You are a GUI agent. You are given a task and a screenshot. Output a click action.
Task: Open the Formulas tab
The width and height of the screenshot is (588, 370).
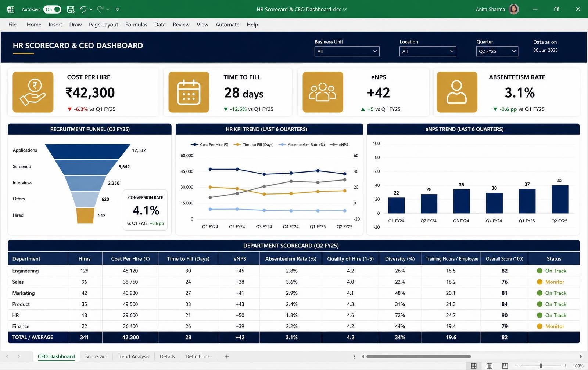pyautogui.click(x=136, y=25)
